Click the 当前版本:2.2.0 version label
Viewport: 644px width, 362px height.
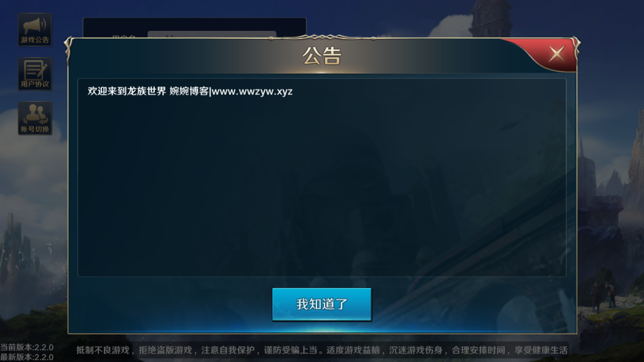coord(26,347)
